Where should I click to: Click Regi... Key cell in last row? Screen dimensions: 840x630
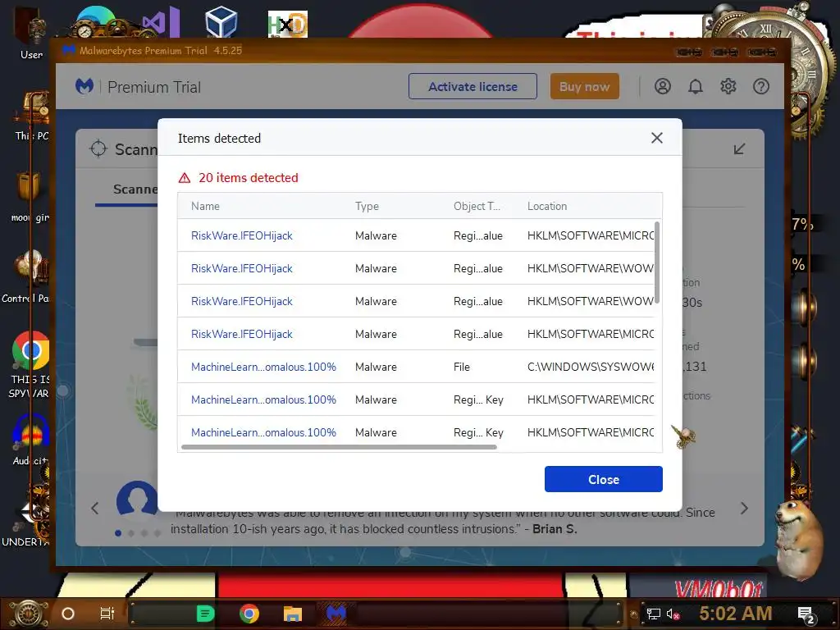(478, 433)
